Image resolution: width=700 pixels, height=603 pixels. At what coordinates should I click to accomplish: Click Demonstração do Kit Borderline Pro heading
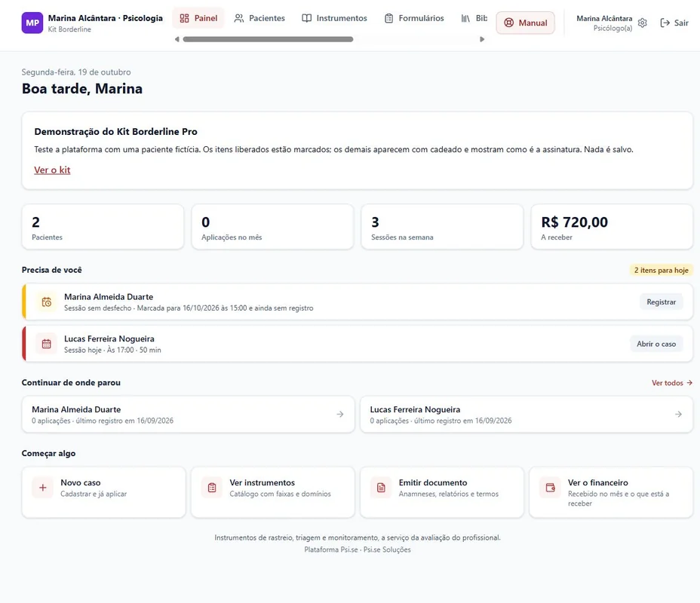pos(115,132)
